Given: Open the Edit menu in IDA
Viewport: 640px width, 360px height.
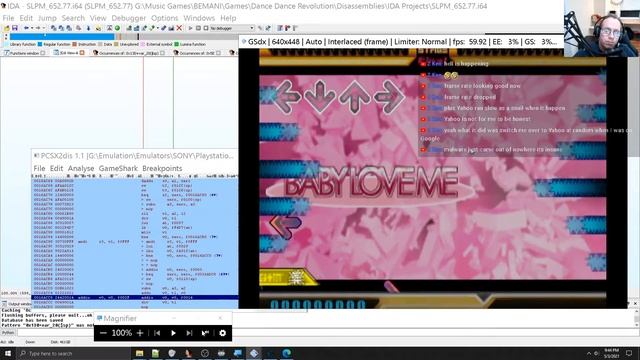Looking at the screenshot, I should (26, 18).
